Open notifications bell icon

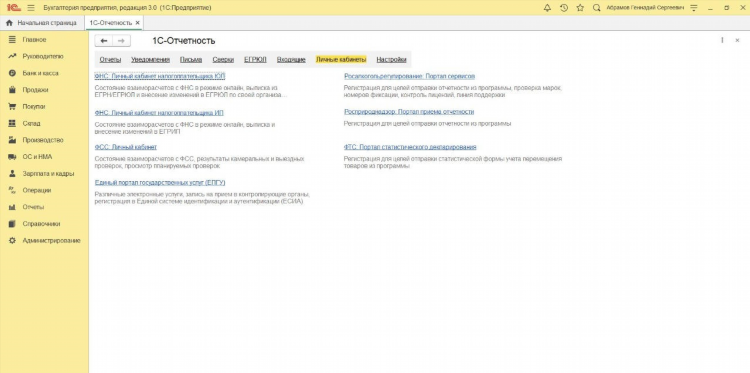pos(547,8)
